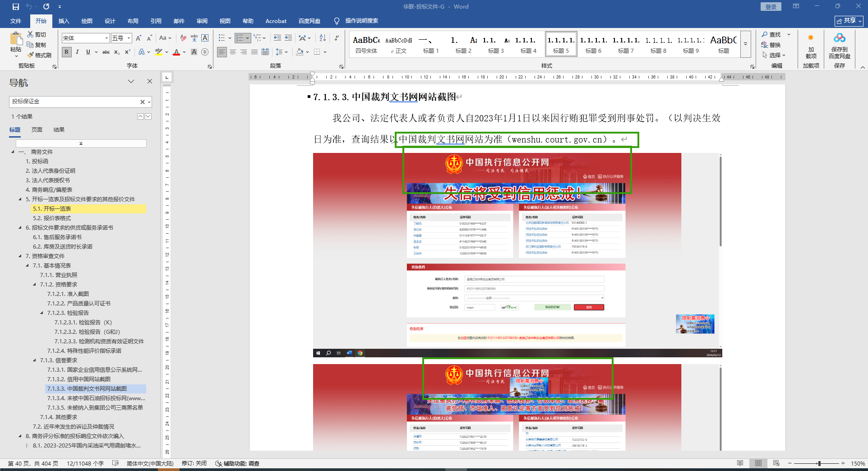This screenshot has height=471, width=868.
Task: Switch to web layout view in the status bar
Action: 776,463
